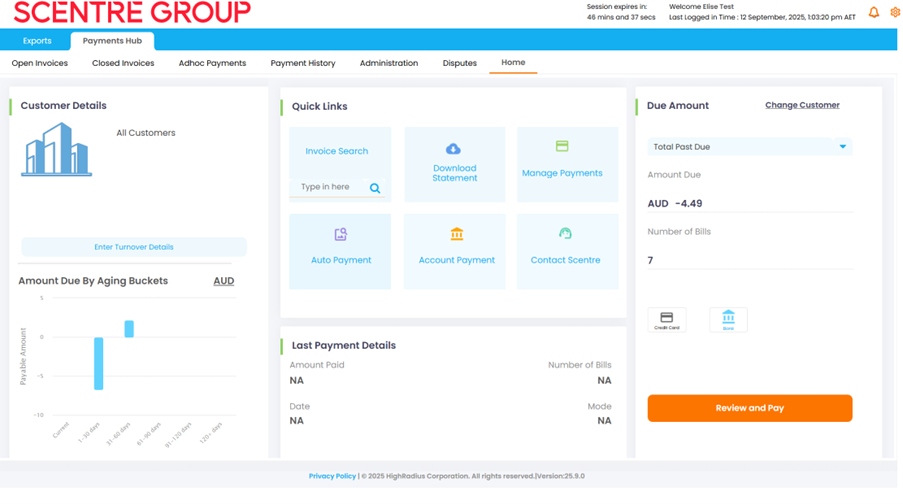Viewport: 903px width, 504px height.
Task: Click the invoice search magnifier icon
Action: coord(375,188)
